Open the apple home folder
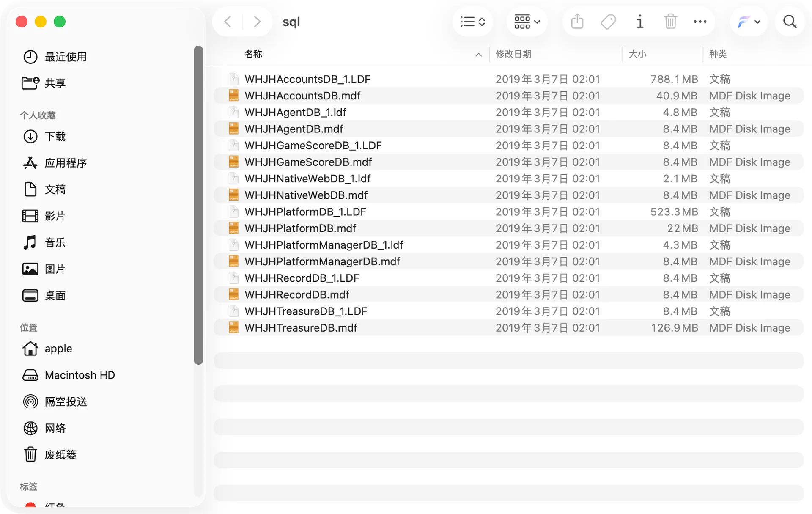 tap(58, 349)
